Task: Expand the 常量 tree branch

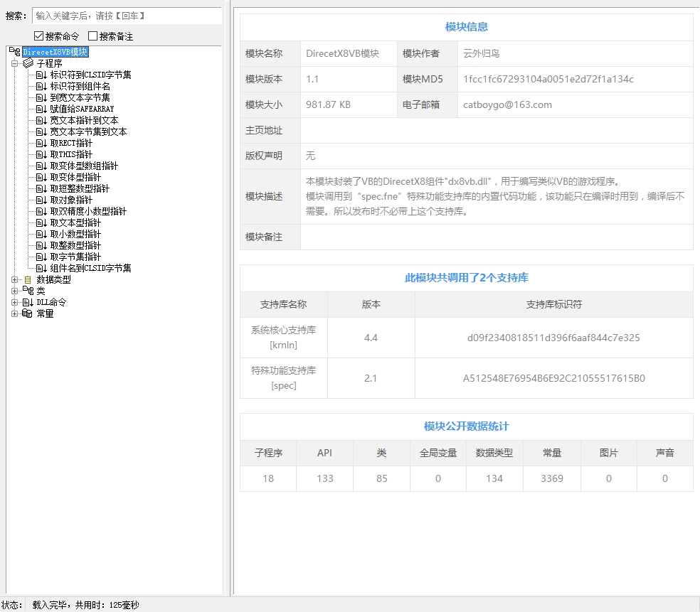Action: point(14,313)
